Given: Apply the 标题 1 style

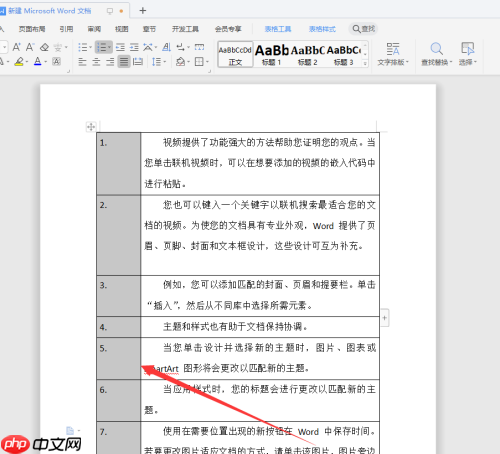Looking at the screenshot, I should [271, 54].
